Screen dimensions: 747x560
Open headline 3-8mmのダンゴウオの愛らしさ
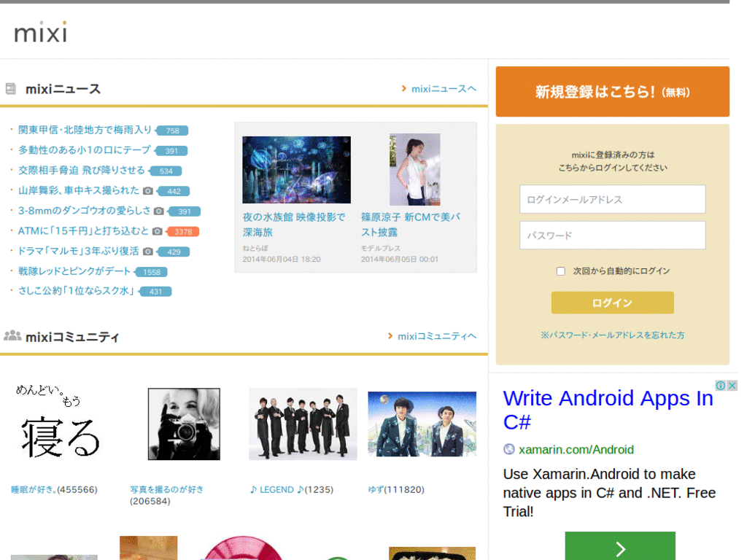coord(85,211)
